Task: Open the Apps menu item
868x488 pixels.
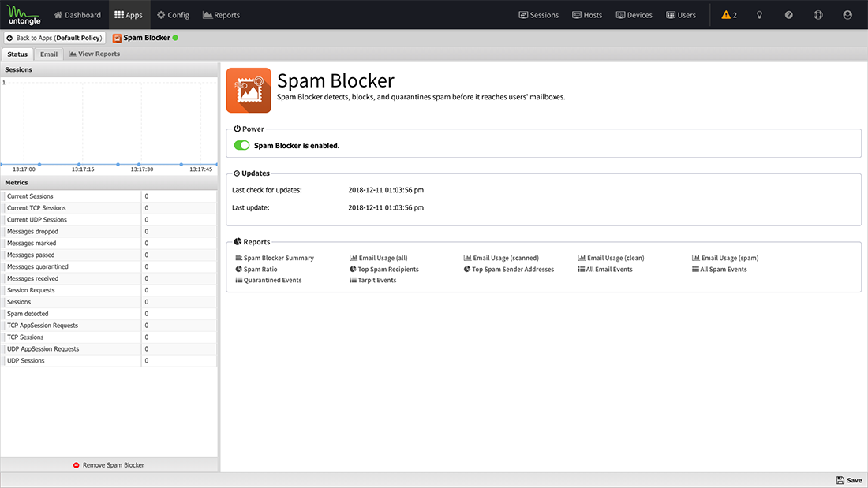Action: tap(129, 15)
